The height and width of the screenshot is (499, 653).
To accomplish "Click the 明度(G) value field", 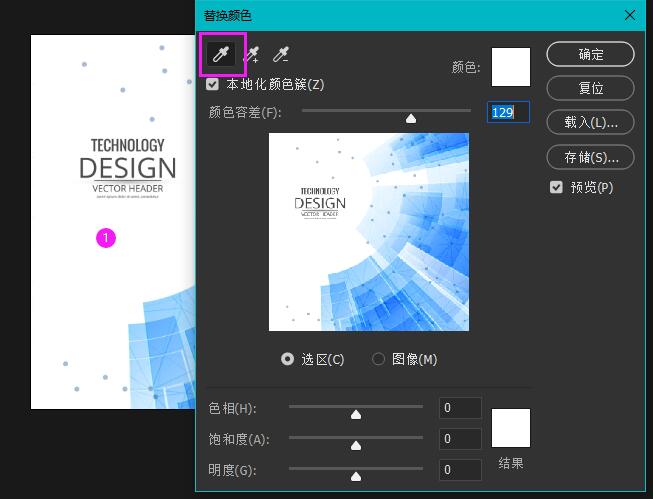I will pyautogui.click(x=460, y=470).
